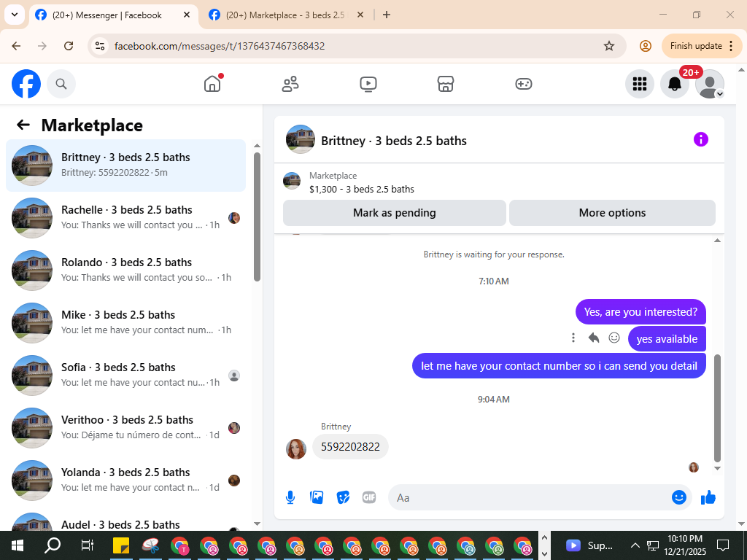Open the Facebook search magnifier
The width and height of the screenshot is (747, 560).
(x=61, y=84)
